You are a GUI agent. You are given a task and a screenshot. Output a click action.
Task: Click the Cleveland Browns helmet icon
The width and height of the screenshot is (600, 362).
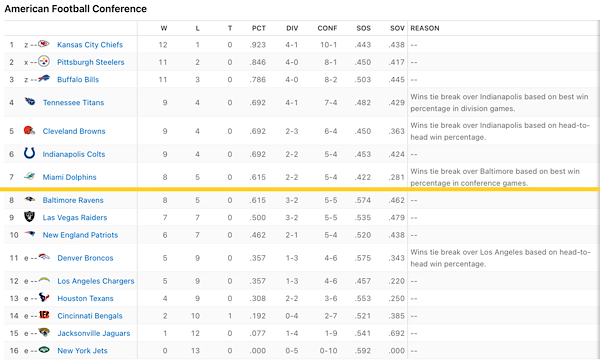29,130
